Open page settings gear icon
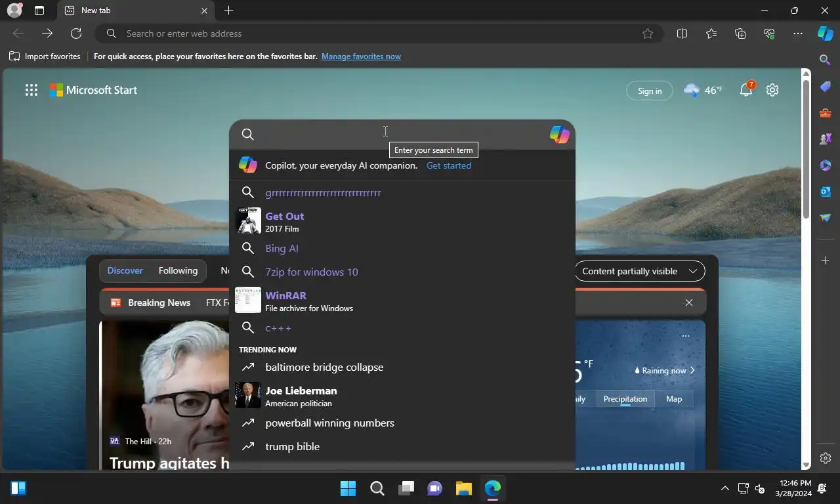The image size is (840, 504). [x=772, y=90]
